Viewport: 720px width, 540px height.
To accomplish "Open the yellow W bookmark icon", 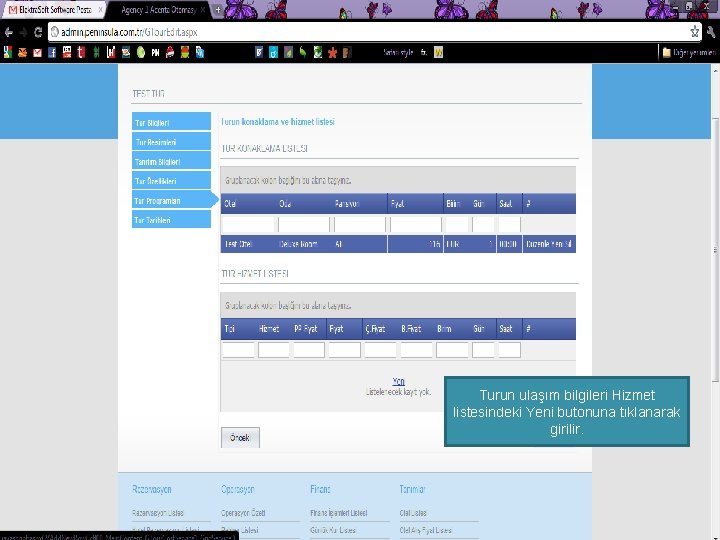I will coord(439,53).
